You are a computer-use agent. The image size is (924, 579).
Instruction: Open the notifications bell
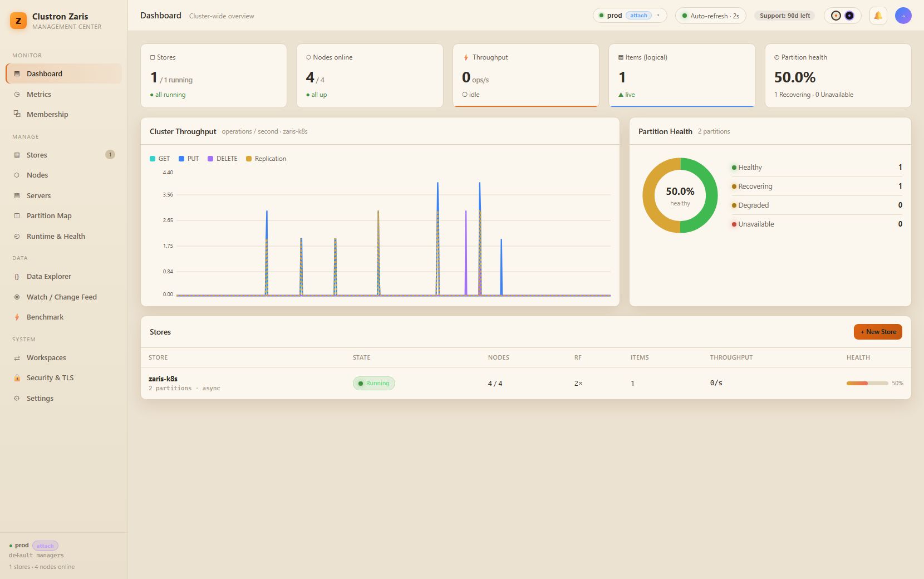tap(878, 16)
